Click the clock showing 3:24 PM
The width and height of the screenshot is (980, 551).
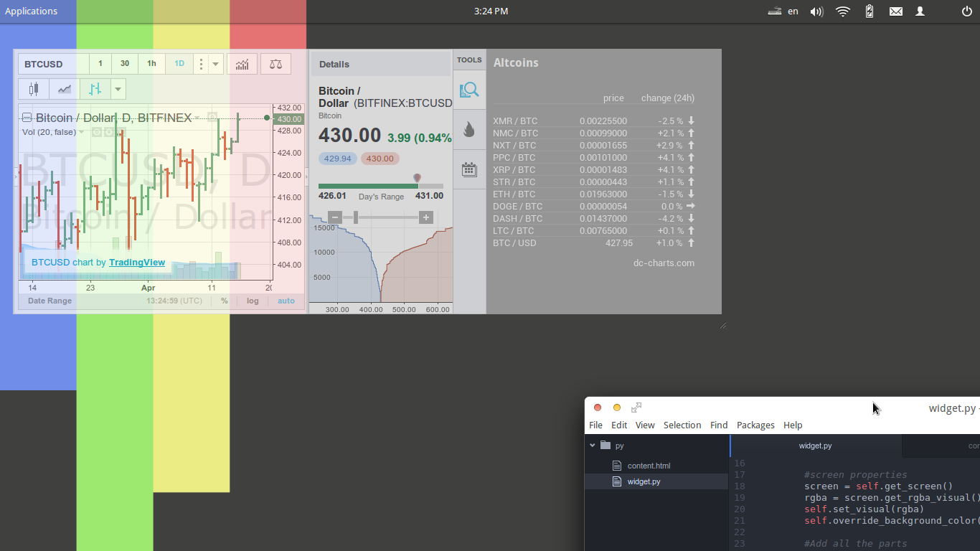click(491, 11)
